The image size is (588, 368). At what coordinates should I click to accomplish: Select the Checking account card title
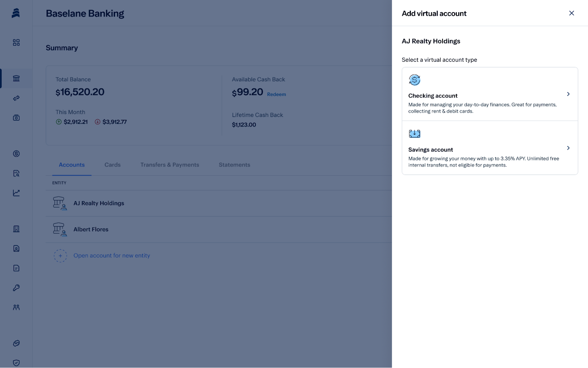click(x=433, y=96)
